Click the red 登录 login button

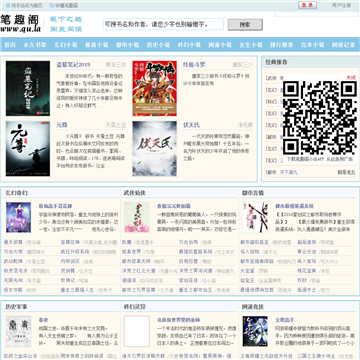tap(307, 5)
